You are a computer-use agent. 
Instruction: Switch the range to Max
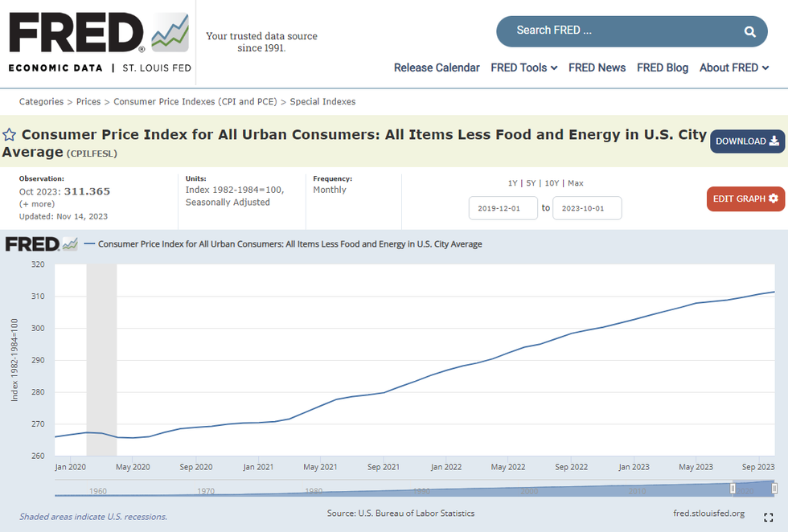click(575, 183)
